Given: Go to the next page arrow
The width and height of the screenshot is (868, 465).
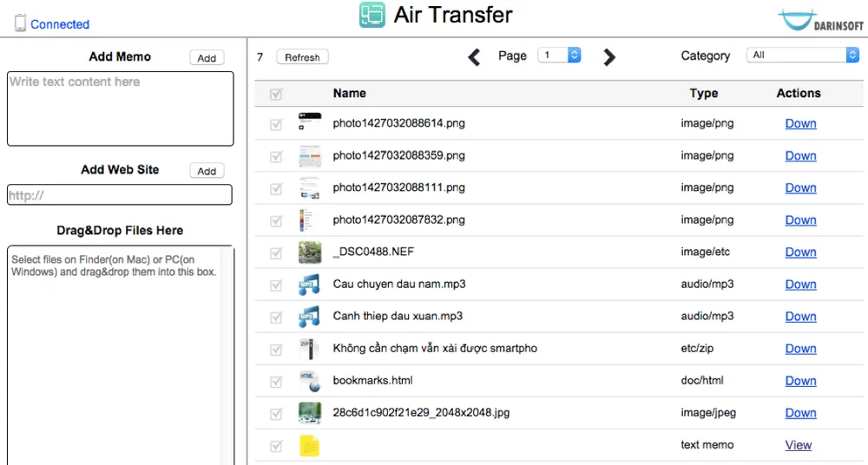Looking at the screenshot, I should coord(609,56).
